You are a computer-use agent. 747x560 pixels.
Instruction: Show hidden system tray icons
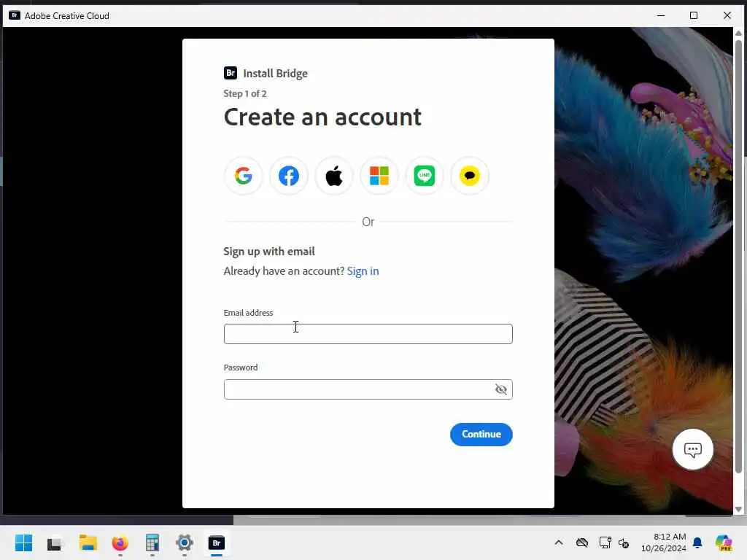click(559, 542)
